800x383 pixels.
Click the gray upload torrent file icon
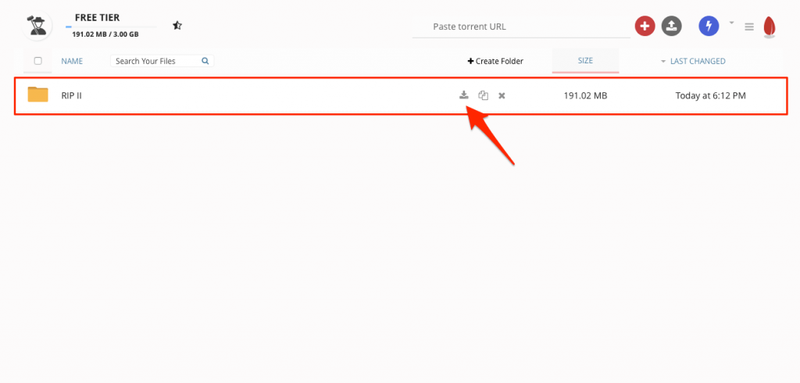point(671,26)
